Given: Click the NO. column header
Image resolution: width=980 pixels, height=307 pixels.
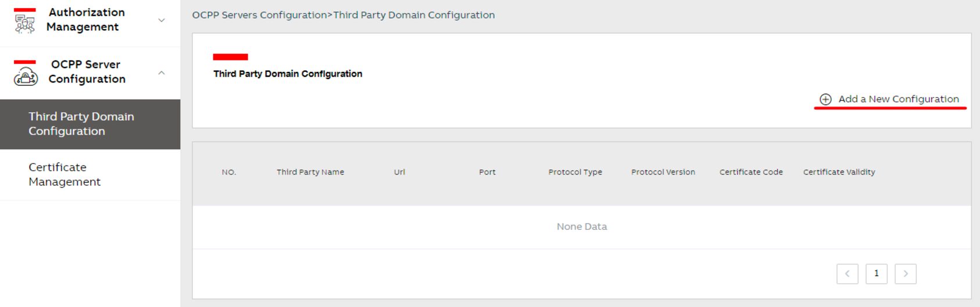Looking at the screenshot, I should [x=229, y=172].
